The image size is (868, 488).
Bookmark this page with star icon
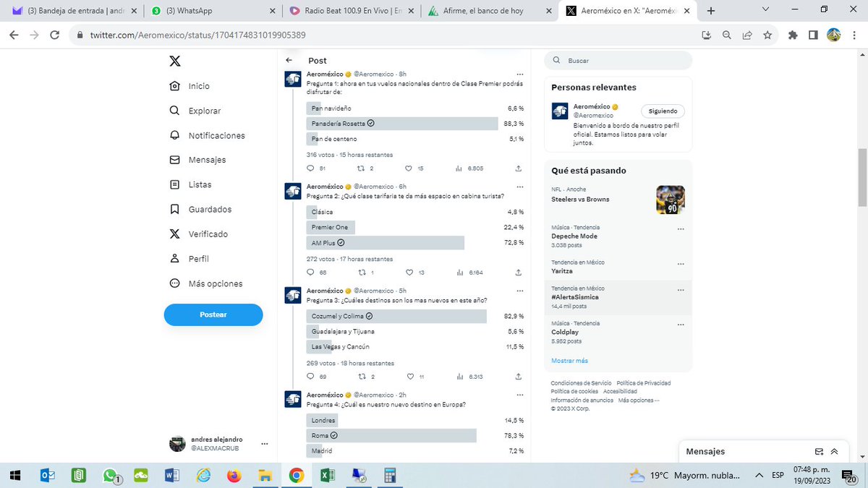[x=767, y=35]
